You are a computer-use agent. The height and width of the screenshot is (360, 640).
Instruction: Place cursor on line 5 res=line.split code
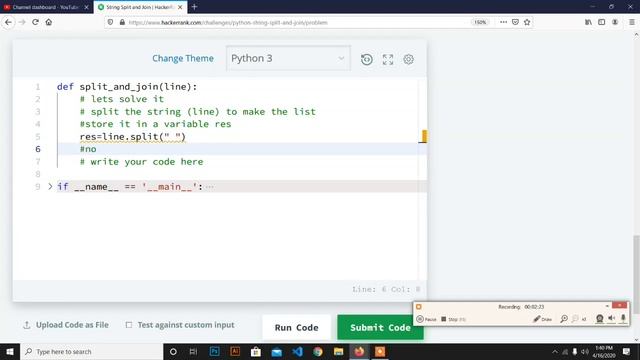click(133, 137)
